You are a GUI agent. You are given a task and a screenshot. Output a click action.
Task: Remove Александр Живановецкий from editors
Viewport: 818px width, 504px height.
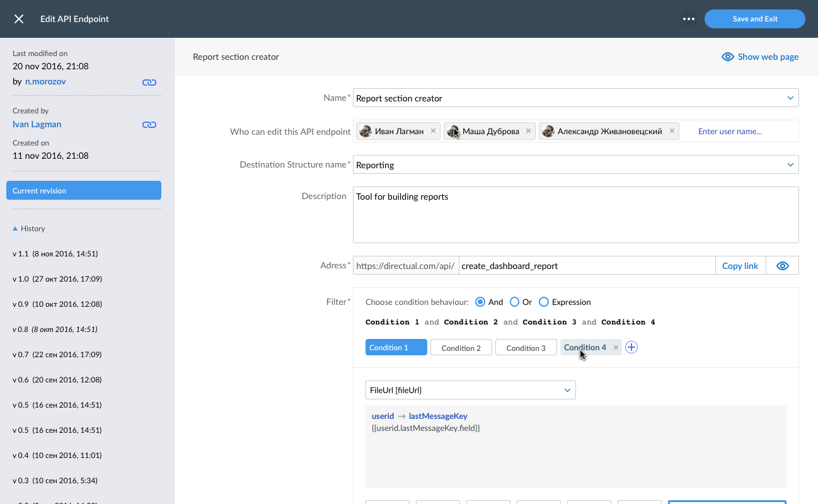[x=672, y=131]
